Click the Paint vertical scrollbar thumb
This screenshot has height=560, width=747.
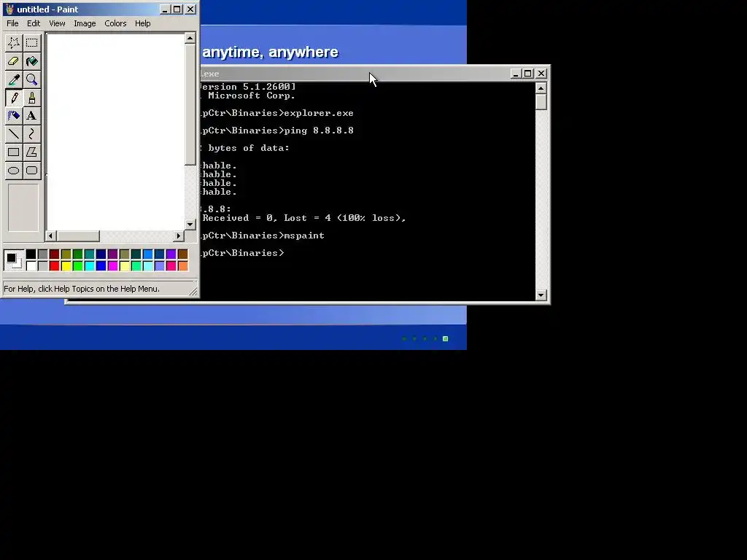(x=190, y=105)
